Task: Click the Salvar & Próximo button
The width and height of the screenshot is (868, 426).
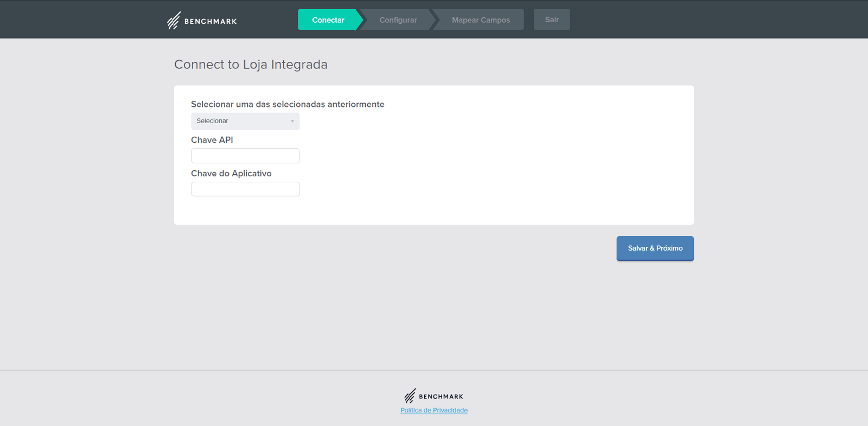Action: point(655,248)
